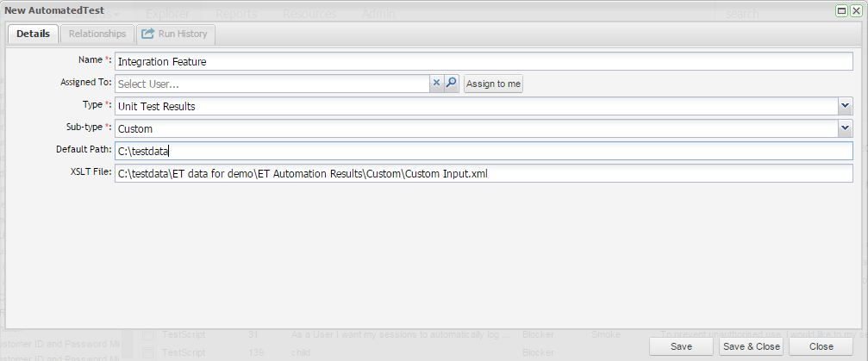Image resolution: width=868 pixels, height=361 pixels.
Task: Click the user search magnifier icon
Action: [451, 84]
